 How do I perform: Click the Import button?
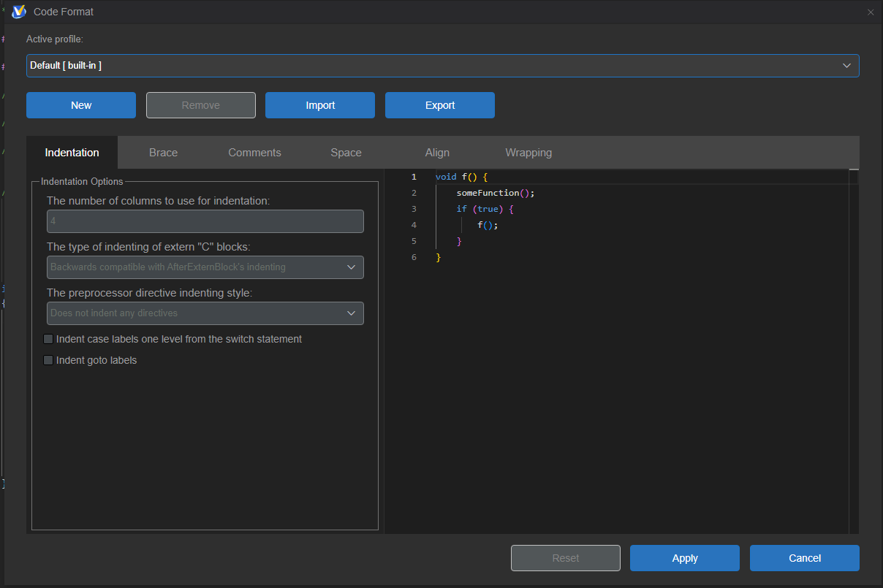320,105
